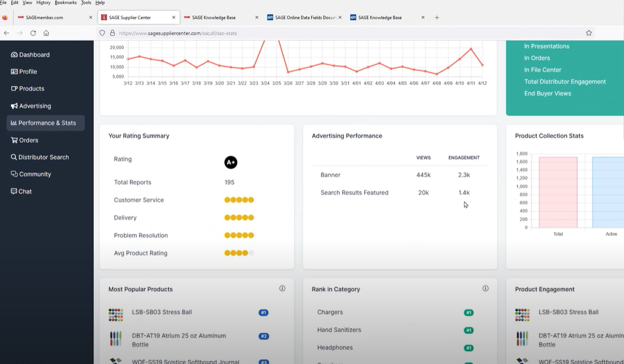This screenshot has height=364, width=624.
Task: Click Atrium Bottle thumbnail in Product Engagement
Action: pos(522,339)
